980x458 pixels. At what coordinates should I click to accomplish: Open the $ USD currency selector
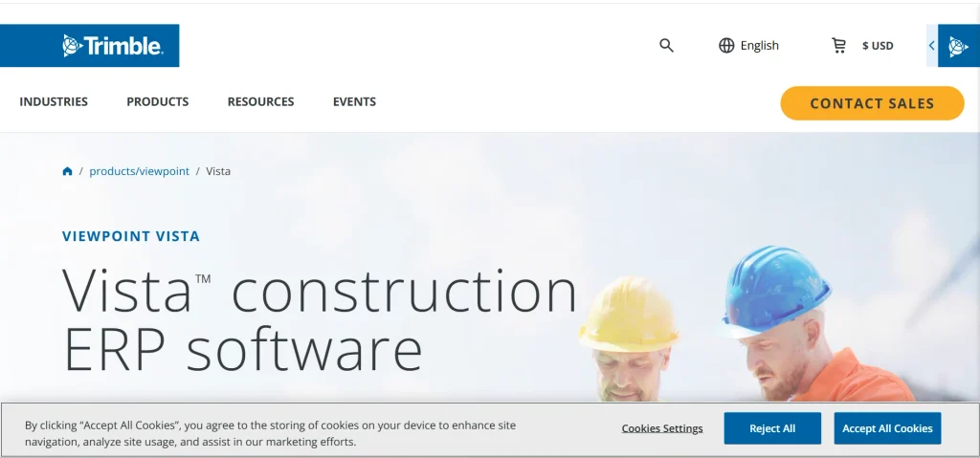(878, 46)
